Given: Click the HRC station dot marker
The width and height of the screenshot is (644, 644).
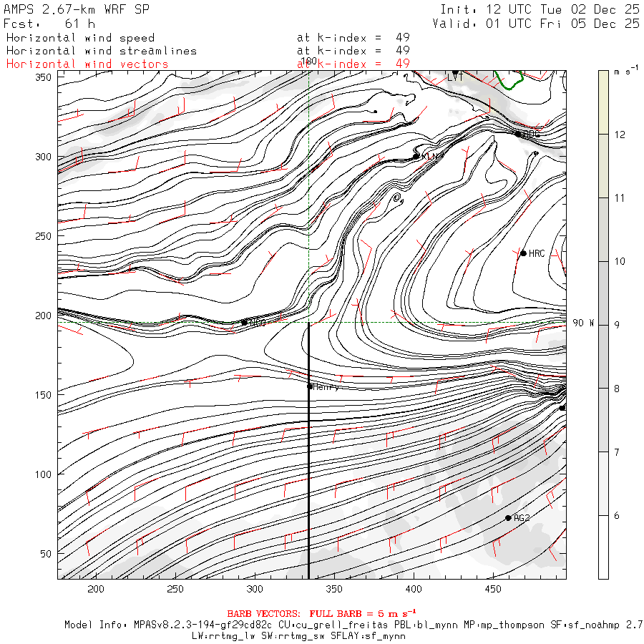Looking at the screenshot, I should tap(523, 253).
